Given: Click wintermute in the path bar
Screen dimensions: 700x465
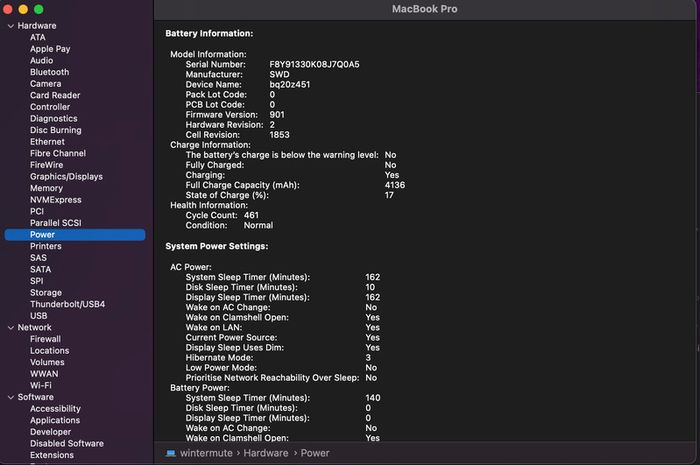Looking at the screenshot, I should point(206,453).
